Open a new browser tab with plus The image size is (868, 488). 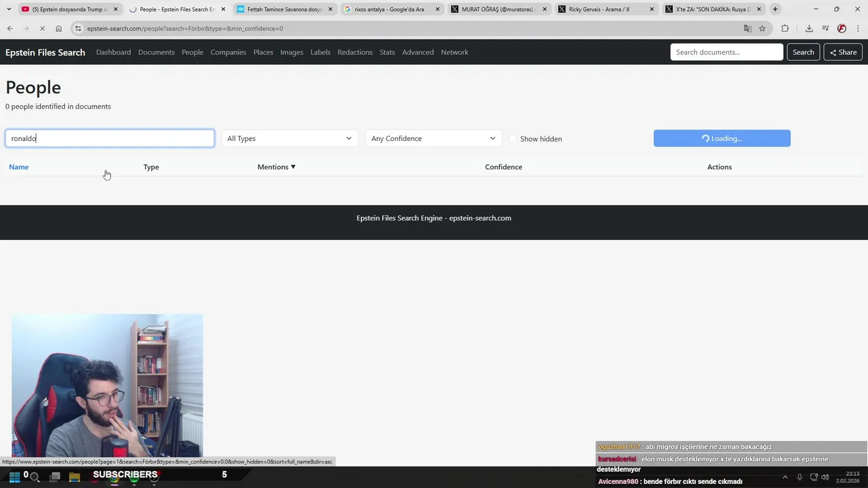coord(775,9)
